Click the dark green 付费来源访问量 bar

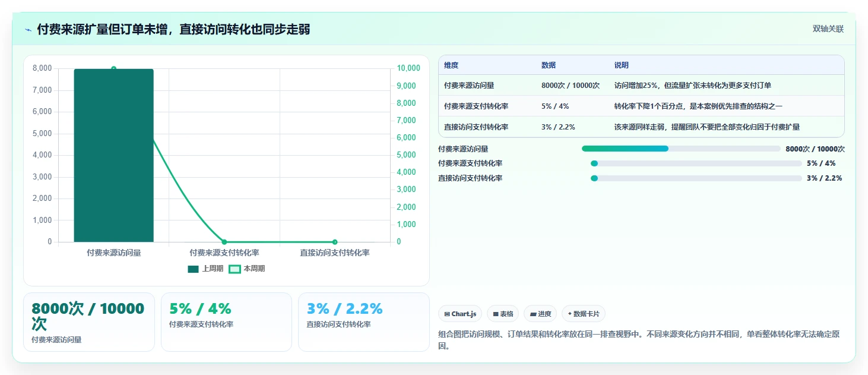pos(113,155)
